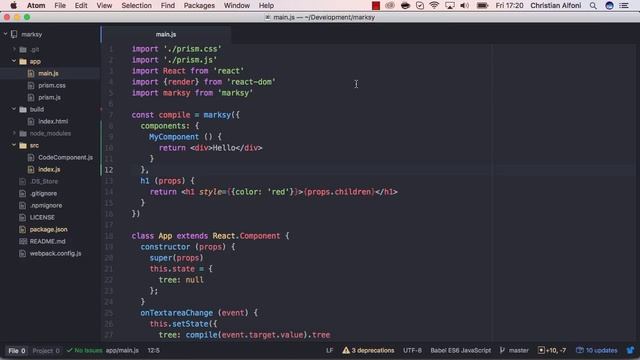The width and height of the screenshot is (640, 360).
Task: Open index.html in build folder
Action: click(x=53, y=121)
